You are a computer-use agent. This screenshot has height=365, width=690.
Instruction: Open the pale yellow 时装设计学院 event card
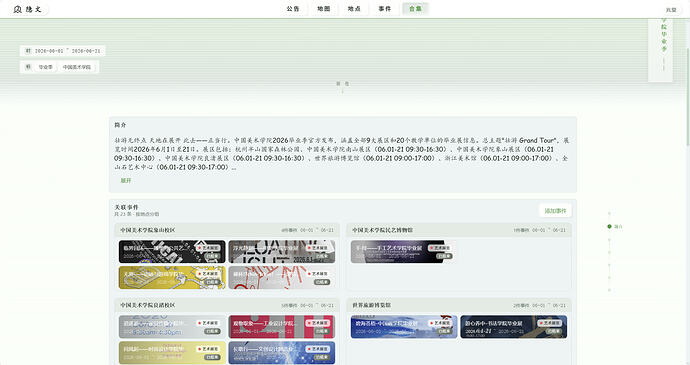pos(172,353)
